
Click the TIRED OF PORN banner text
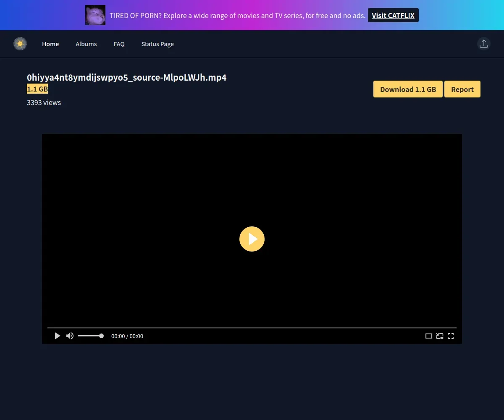tap(237, 16)
